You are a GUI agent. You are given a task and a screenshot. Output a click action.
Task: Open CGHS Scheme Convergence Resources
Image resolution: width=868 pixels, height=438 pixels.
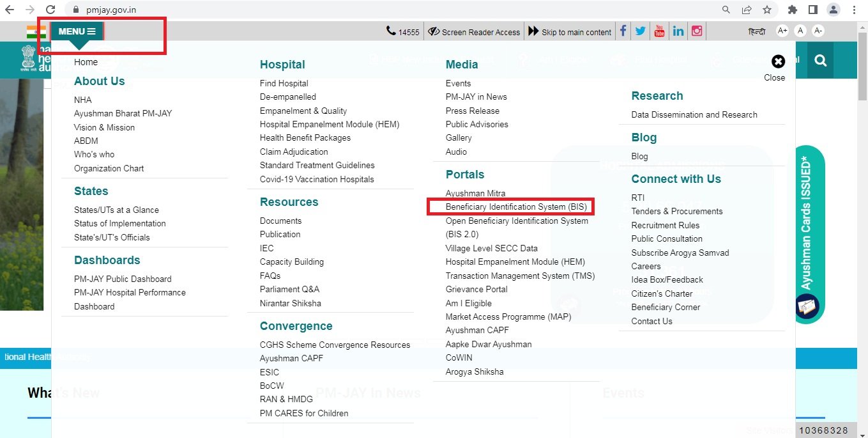pyautogui.click(x=335, y=345)
